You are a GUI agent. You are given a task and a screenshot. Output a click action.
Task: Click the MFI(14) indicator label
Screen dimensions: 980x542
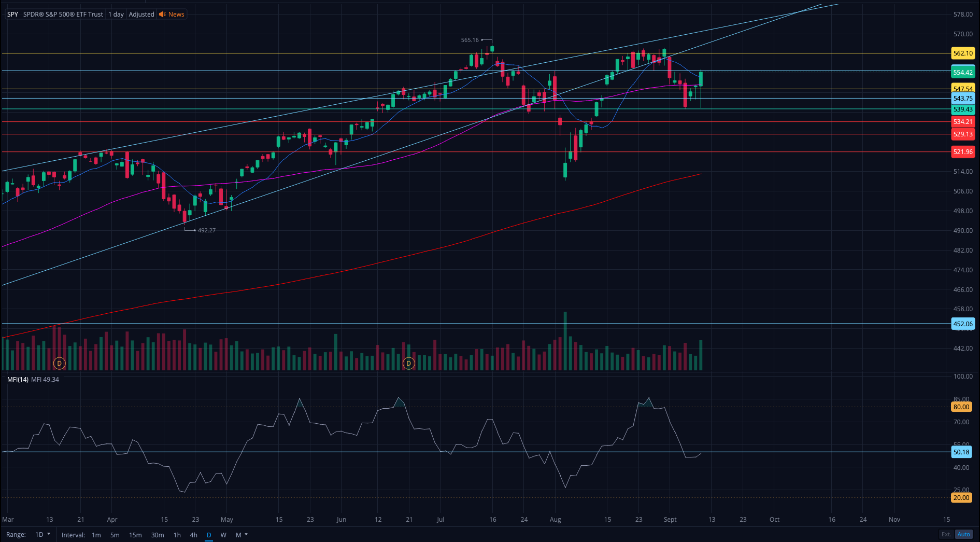pos(18,380)
